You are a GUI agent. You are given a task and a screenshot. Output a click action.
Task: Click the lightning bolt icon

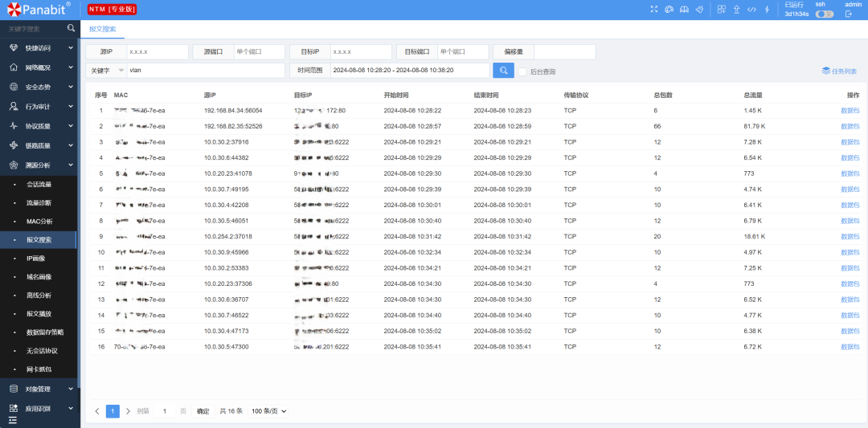click(767, 10)
